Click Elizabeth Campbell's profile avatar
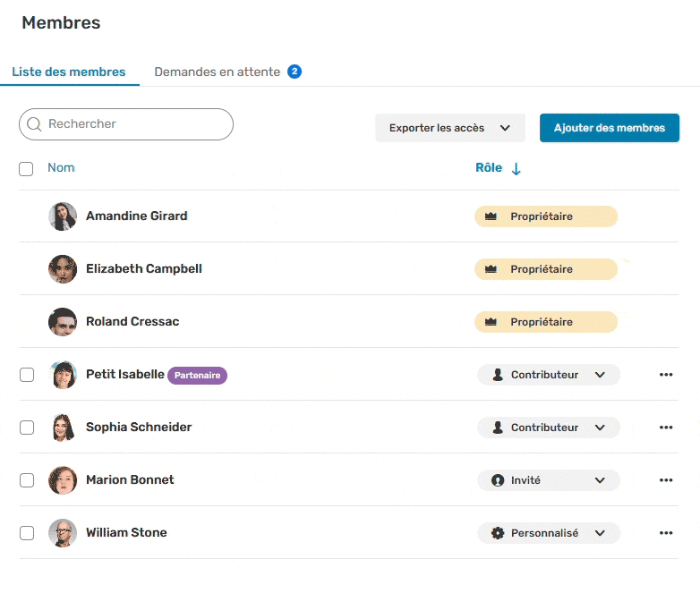The width and height of the screenshot is (700, 610). pos(63,269)
